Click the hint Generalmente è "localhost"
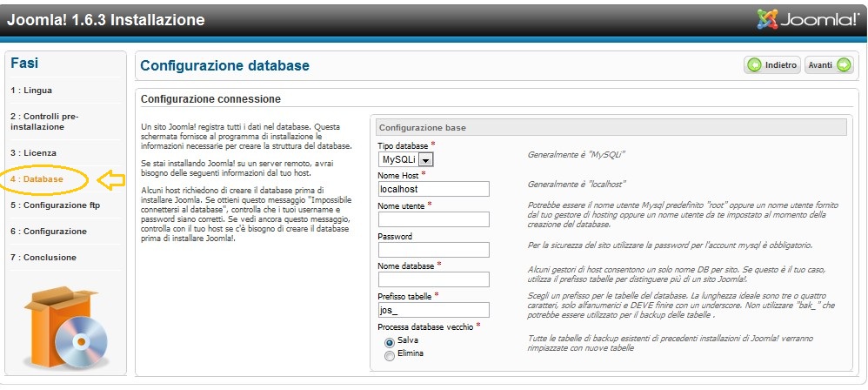Viewport: 868px width, 390px height. (577, 185)
